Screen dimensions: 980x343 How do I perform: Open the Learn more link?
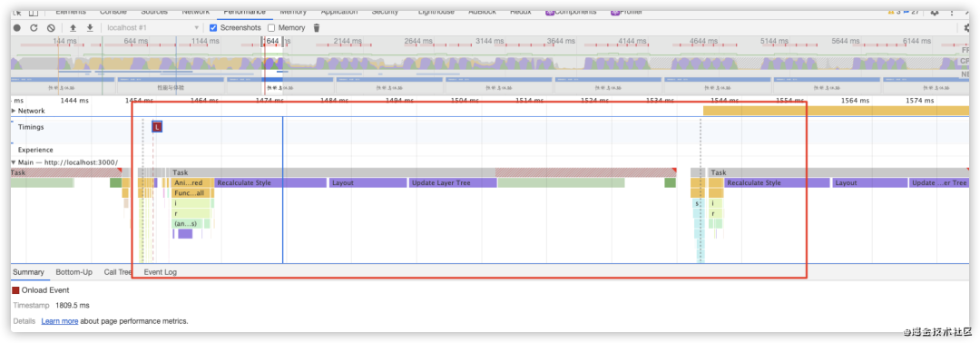pyautogui.click(x=59, y=321)
